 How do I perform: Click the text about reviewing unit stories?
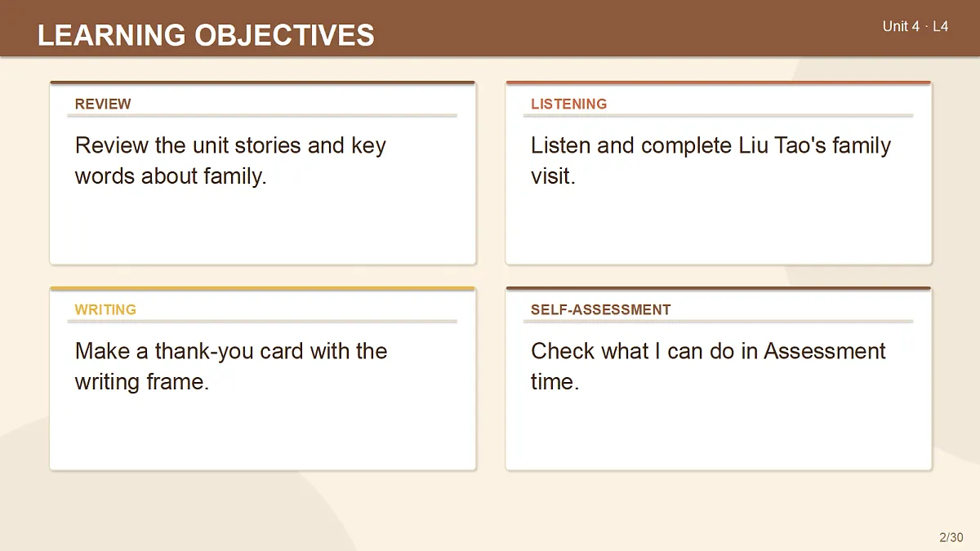[230, 160]
